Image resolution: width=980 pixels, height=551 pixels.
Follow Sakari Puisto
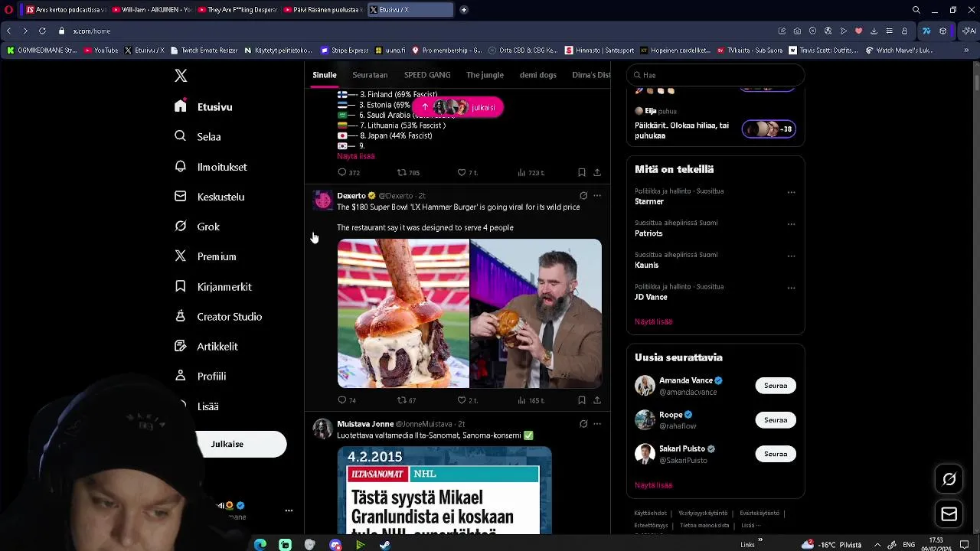(776, 454)
